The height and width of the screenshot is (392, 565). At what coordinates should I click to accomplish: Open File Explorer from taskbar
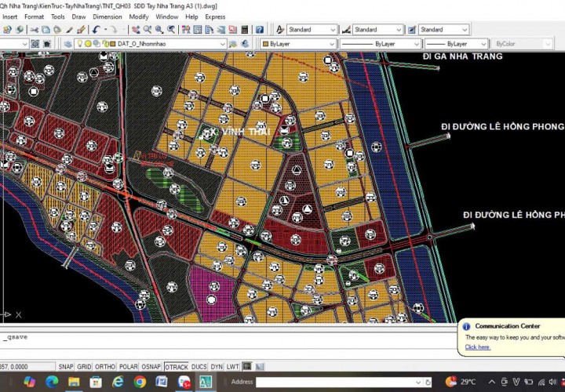tap(74, 382)
